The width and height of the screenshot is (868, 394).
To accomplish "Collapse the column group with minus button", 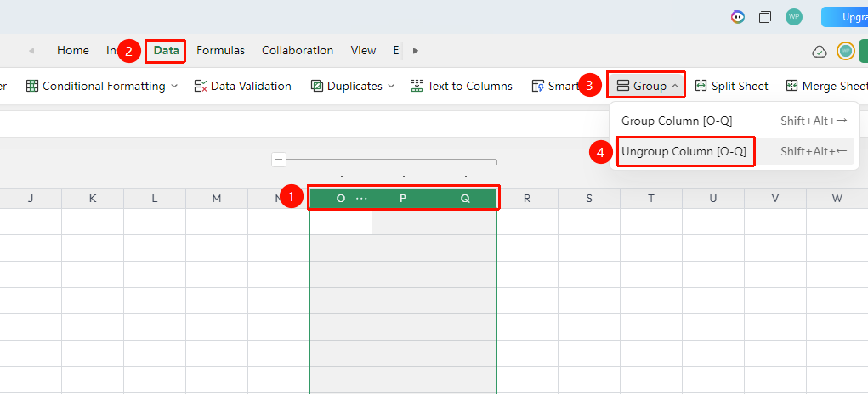I will 279,160.
